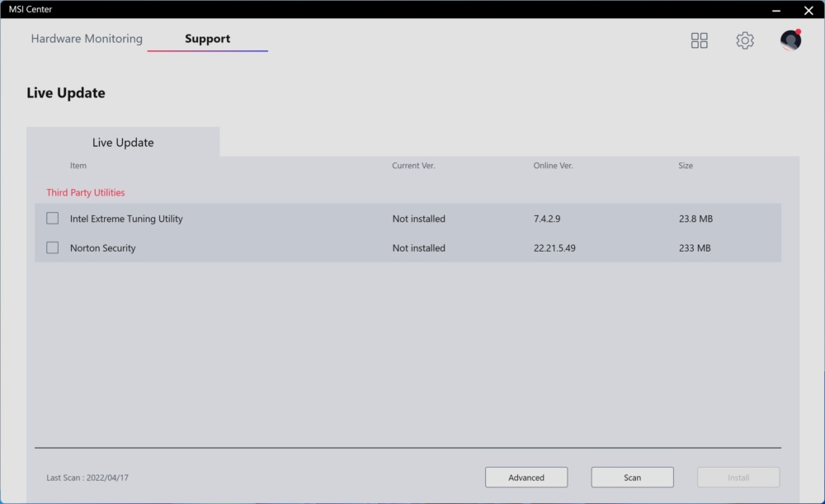Screen dimensions: 825x504
Task: Check the Intel Extreme Tuning Utility box
Action: pos(53,219)
